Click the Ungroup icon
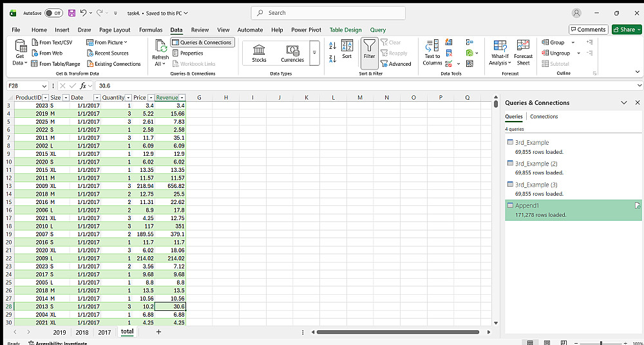Image resolution: width=644 pixels, height=345 pixels. tap(545, 53)
